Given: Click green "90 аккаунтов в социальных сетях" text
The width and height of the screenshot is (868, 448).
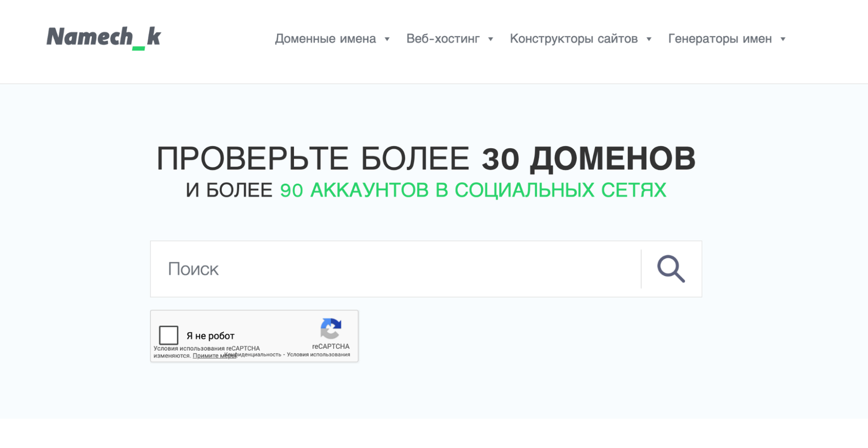Looking at the screenshot, I should point(473,190).
